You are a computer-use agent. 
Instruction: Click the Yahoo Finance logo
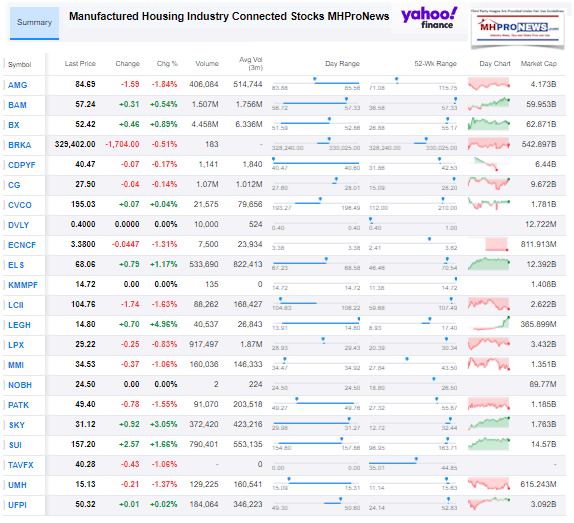coord(429,18)
